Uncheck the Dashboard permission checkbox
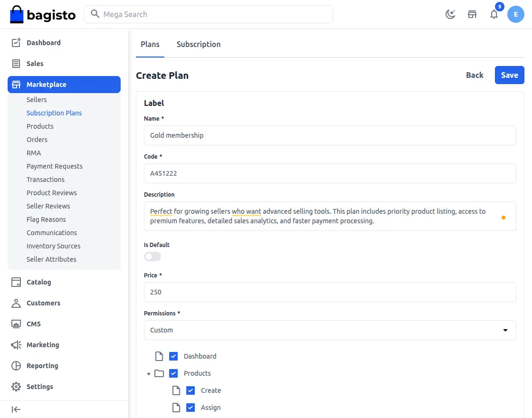 (173, 356)
